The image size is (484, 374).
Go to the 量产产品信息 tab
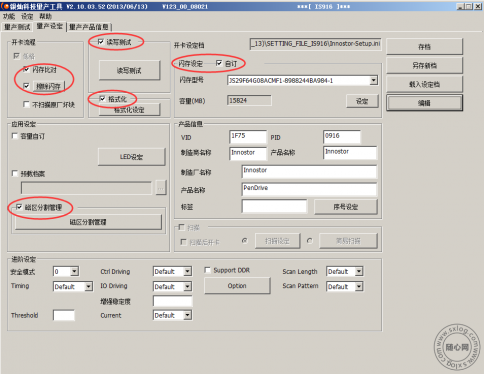(89, 27)
